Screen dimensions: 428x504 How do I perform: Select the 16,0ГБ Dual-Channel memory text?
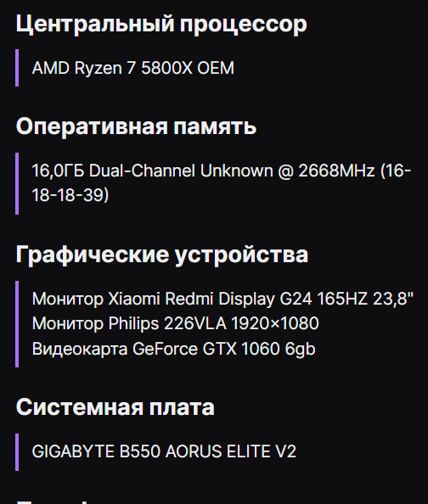point(113,171)
